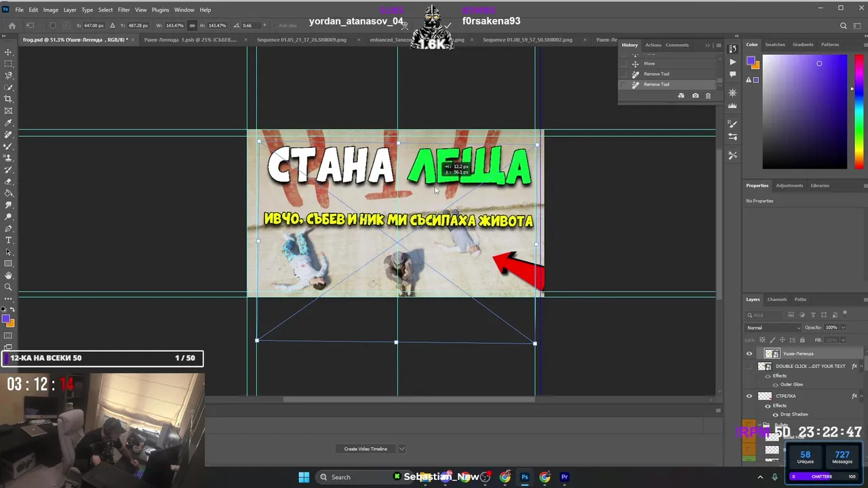
Task: Toggle maintain aspect ratio link
Action: tap(192, 26)
